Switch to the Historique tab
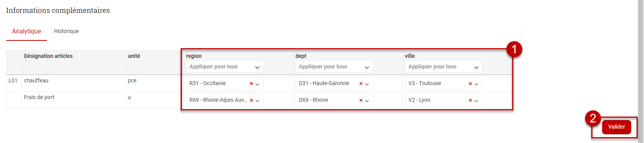The image size is (644, 143). [x=66, y=31]
